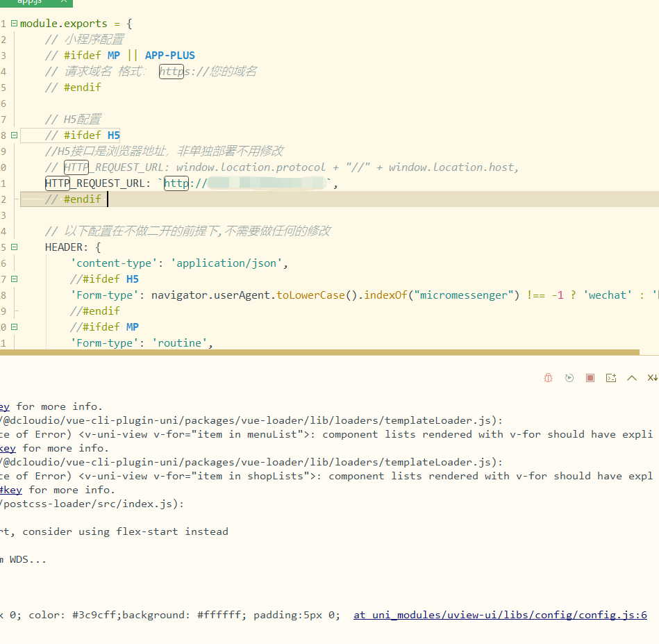Click the 'APP-PLUS' platform keyword
Screen dimensions: 659x644
point(170,56)
